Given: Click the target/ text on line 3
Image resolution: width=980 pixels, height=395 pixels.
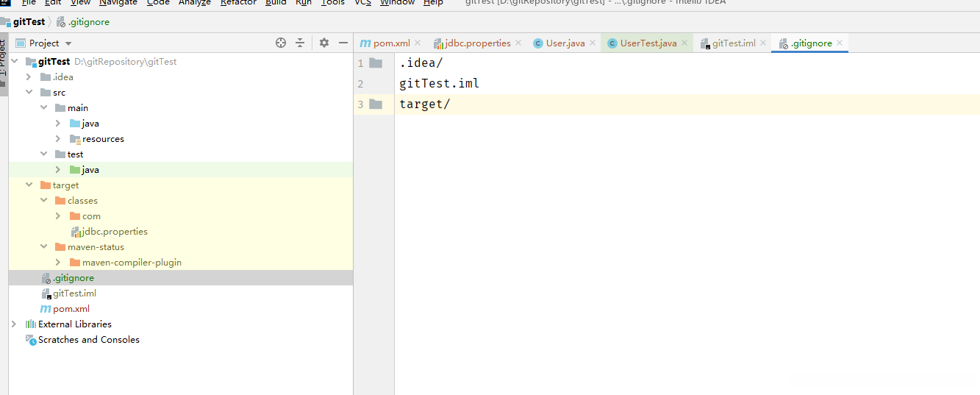Looking at the screenshot, I should tap(425, 104).
